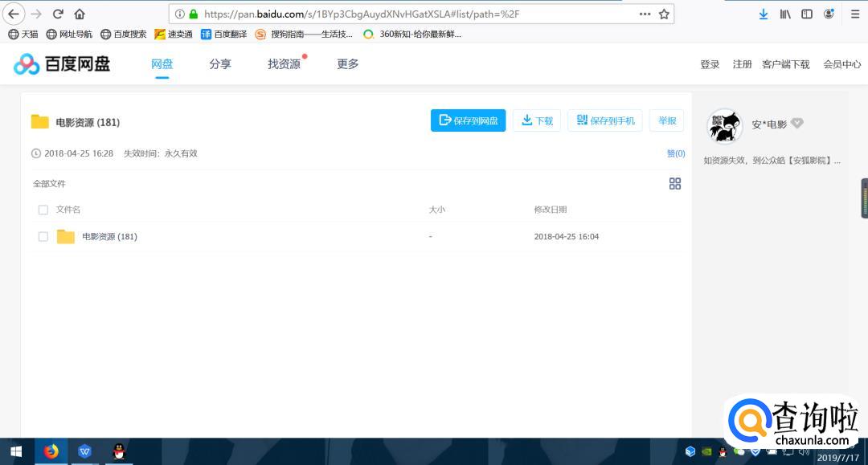This screenshot has height=465, width=868.
Task: Go to browser home page
Action: (80, 14)
